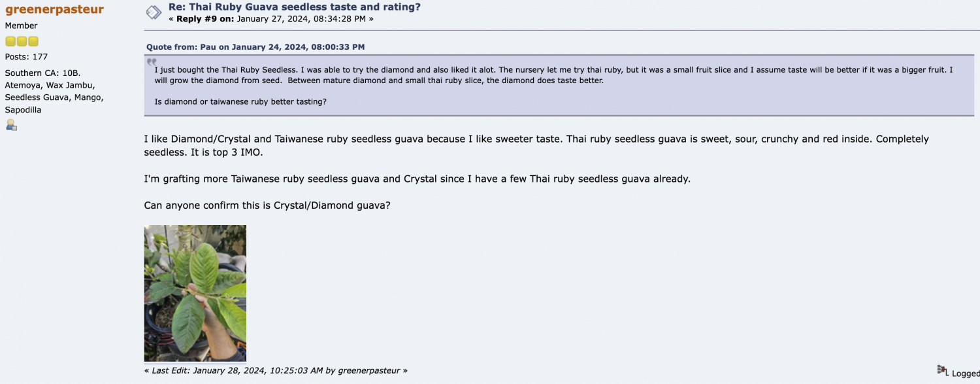Click the 'Last Edit' line below the photo
The width and height of the screenshot is (980, 384).
pyautogui.click(x=276, y=370)
